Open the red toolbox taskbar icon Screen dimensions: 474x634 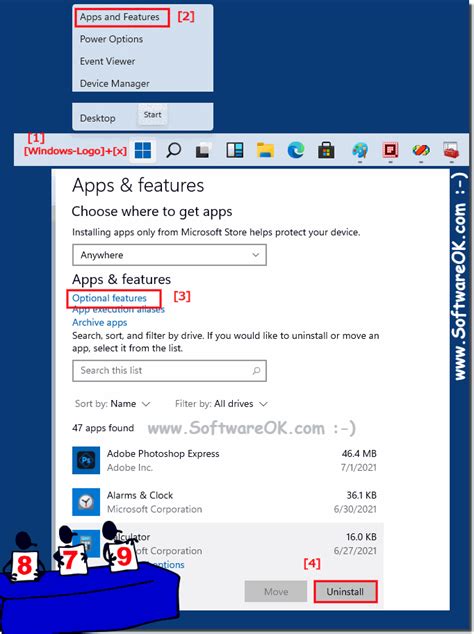tap(451, 150)
